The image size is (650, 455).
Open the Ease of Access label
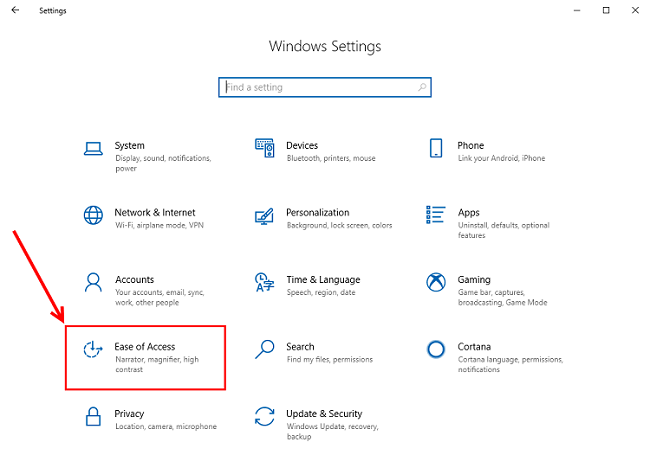pyautogui.click(x=145, y=347)
